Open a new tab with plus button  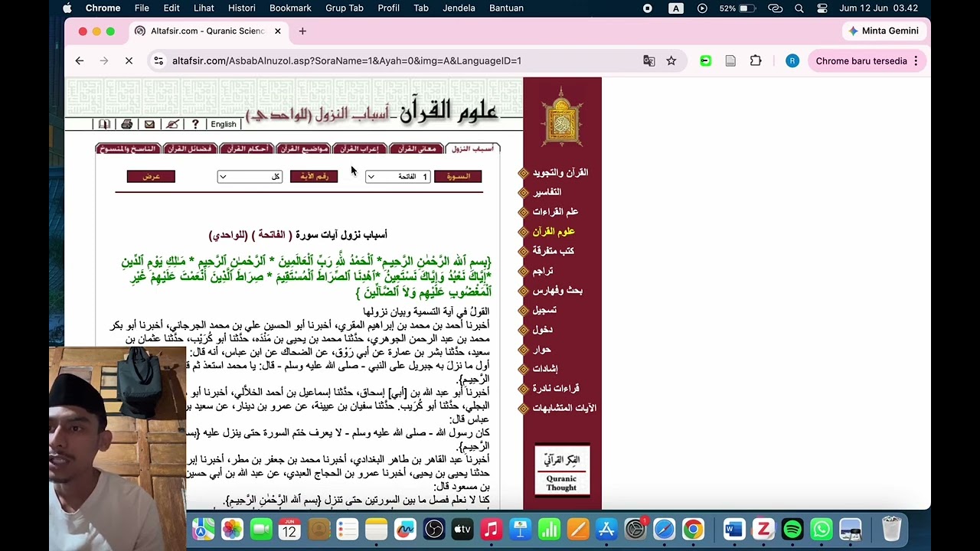tap(302, 31)
